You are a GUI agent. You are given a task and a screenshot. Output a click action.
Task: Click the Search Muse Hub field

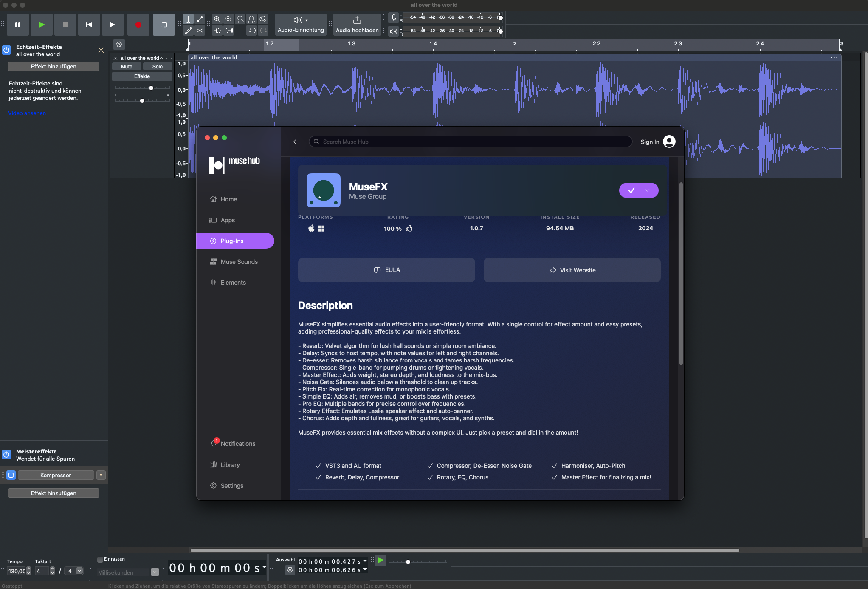[x=469, y=142]
